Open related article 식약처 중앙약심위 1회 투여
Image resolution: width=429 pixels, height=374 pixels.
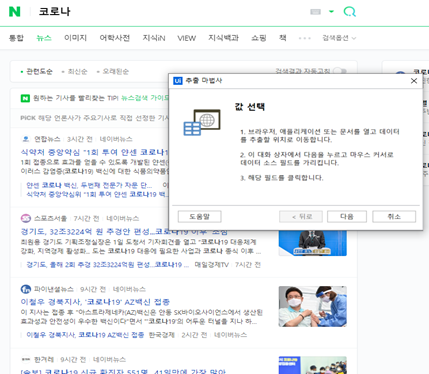coord(97,194)
